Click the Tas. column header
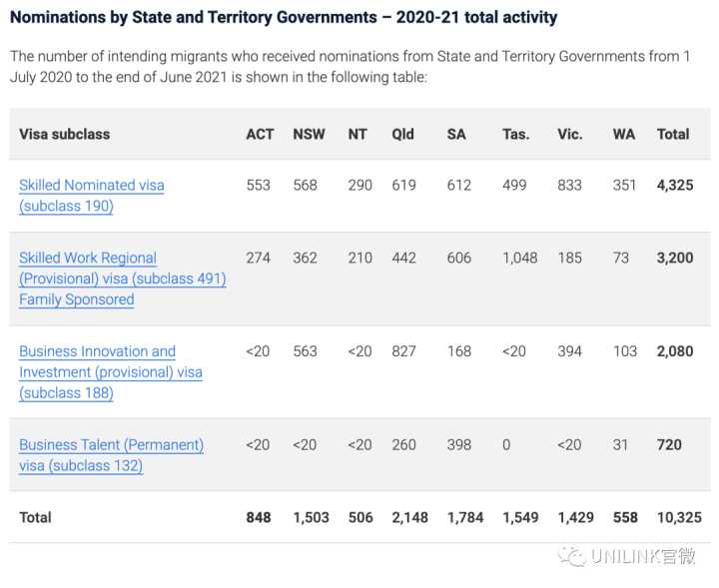 (516, 135)
